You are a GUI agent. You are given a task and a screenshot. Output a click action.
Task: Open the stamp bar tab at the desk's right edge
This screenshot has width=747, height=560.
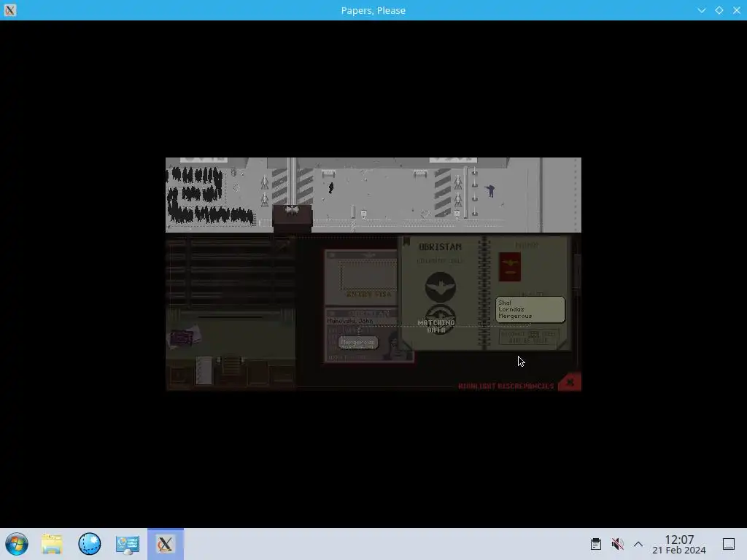pyautogui.click(x=578, y=271)
